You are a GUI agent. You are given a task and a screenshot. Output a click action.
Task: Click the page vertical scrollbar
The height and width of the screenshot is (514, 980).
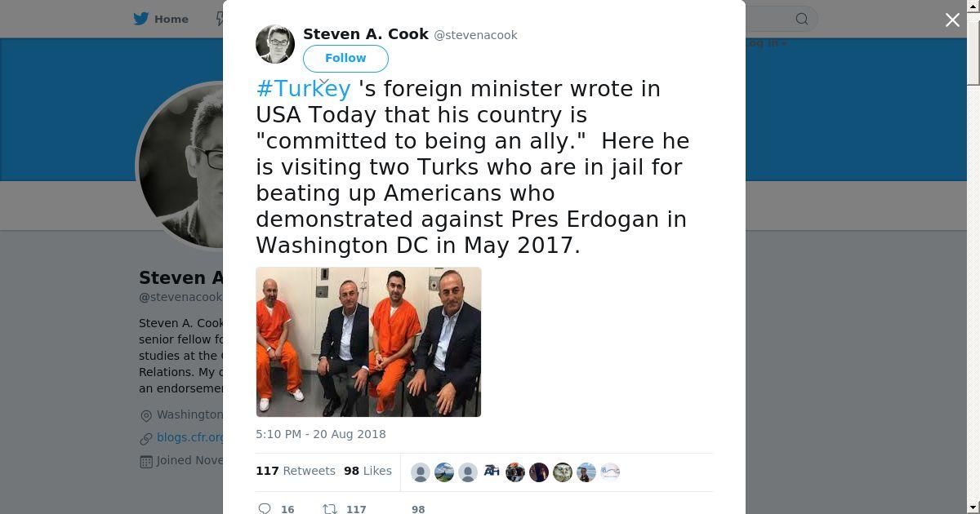tap(973, 257)
